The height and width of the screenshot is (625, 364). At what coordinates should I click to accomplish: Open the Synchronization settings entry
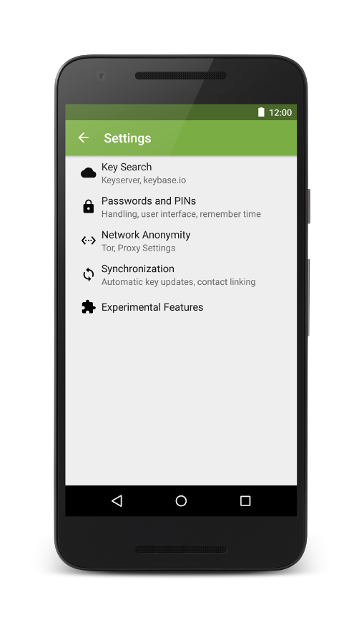pos(181,275)
